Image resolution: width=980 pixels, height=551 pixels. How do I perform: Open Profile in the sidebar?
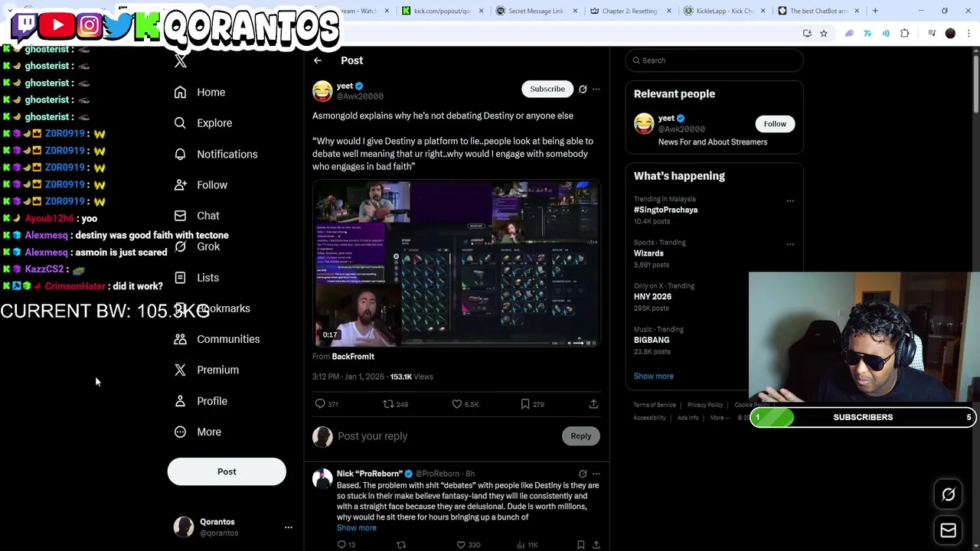[201, 401]
